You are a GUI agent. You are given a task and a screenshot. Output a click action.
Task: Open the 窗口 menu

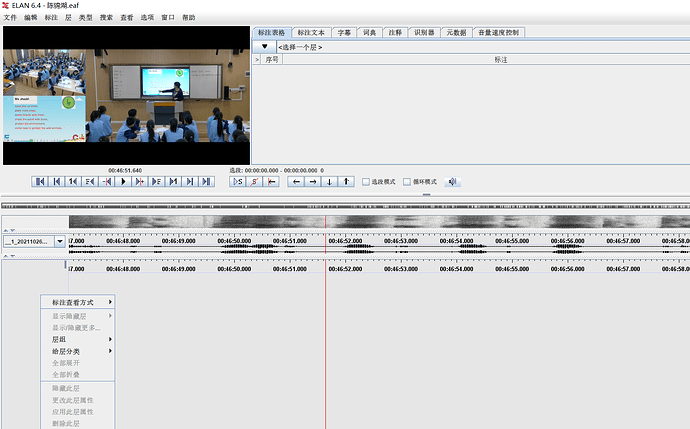(x=168, y=18)
